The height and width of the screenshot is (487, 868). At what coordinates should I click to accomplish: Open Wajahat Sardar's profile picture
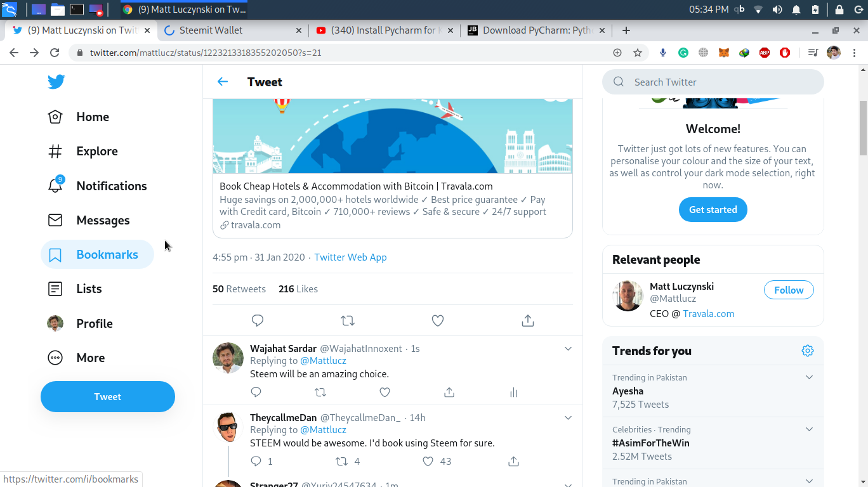[228, 358]
